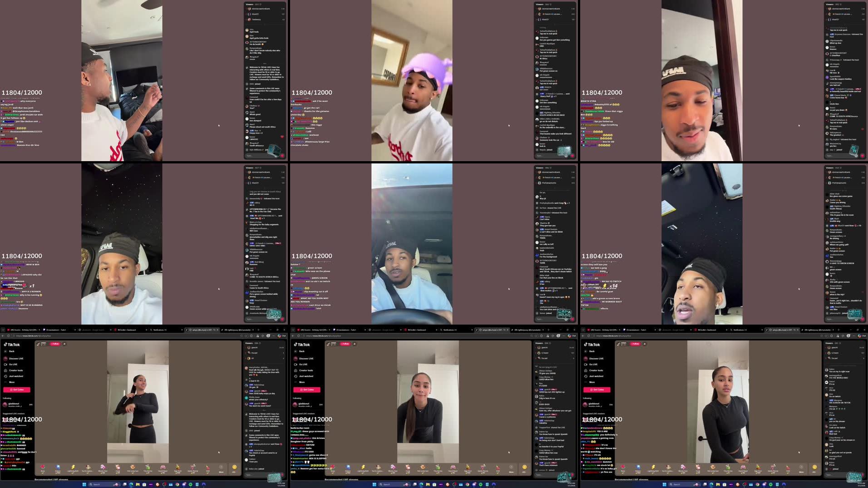
Task: Expand the More option in the TikTok sidebar
Action: 12,382
